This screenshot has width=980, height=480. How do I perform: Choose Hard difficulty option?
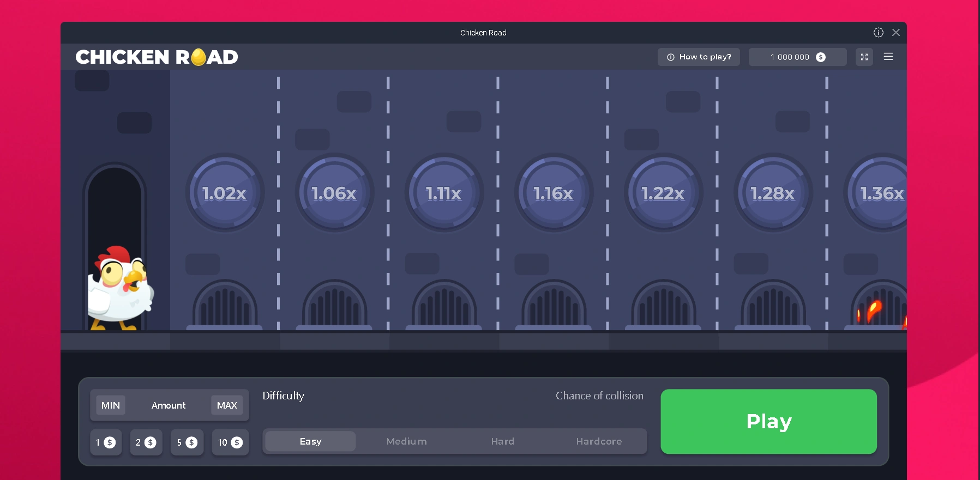coord(502,441)
